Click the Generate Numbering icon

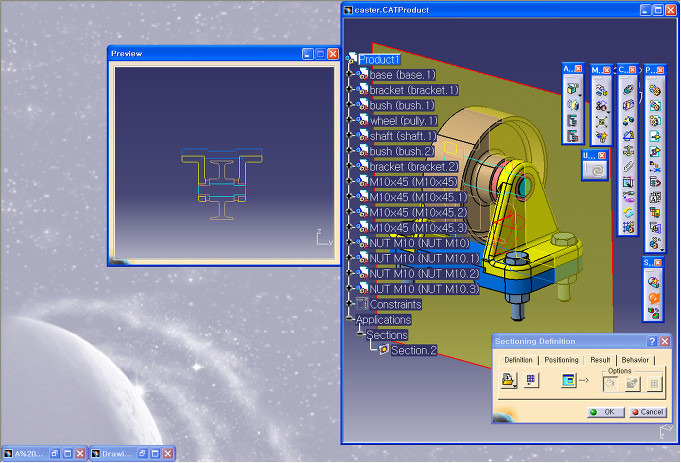655,197
